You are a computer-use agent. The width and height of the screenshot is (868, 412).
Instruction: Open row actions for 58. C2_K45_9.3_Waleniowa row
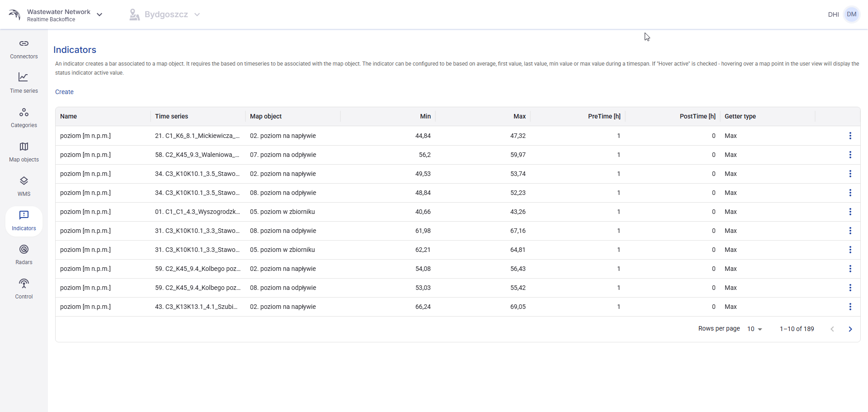point(850,155)
